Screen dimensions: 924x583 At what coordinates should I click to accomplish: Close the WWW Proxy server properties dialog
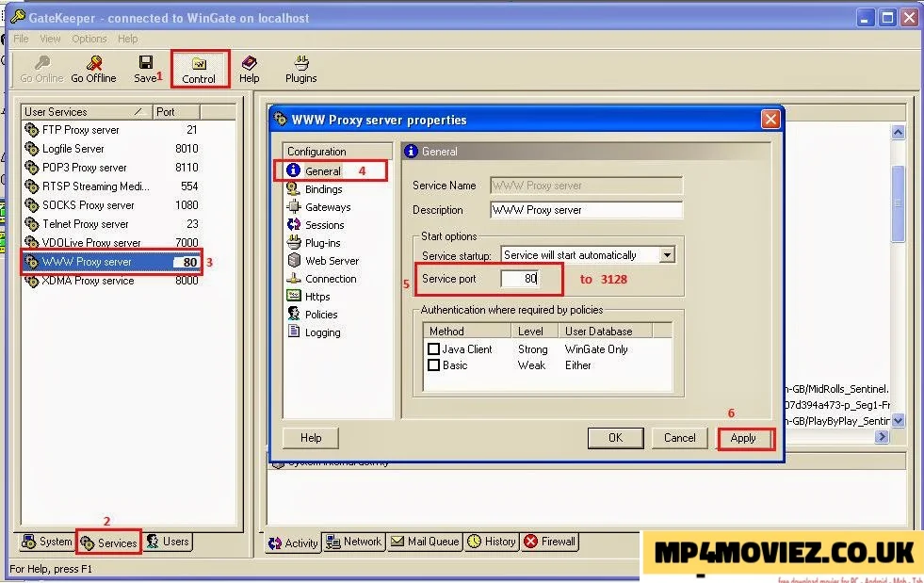770,120
